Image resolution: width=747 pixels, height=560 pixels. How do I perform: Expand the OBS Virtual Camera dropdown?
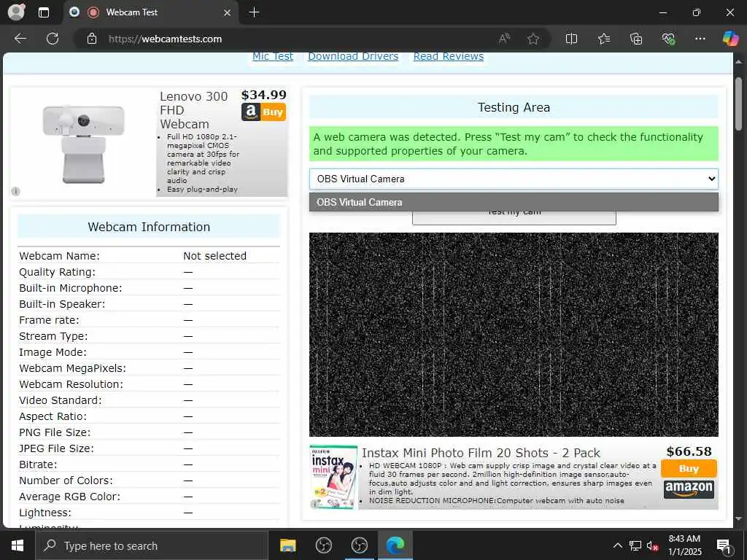pos(514,179)
